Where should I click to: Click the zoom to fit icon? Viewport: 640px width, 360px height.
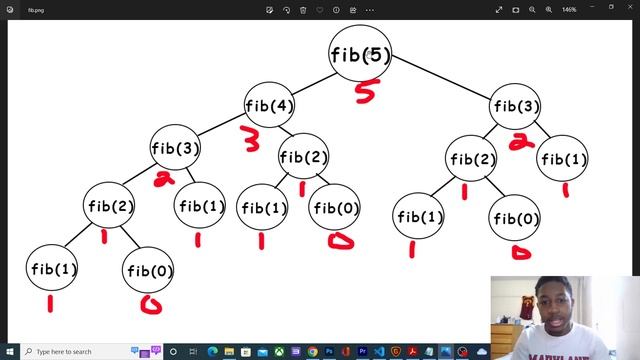pos(516,10)
